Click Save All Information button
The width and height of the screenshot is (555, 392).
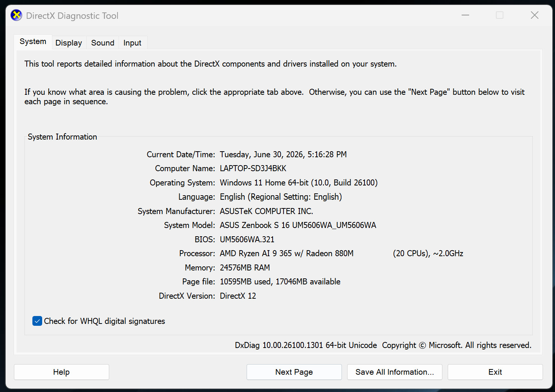(395, 372)
